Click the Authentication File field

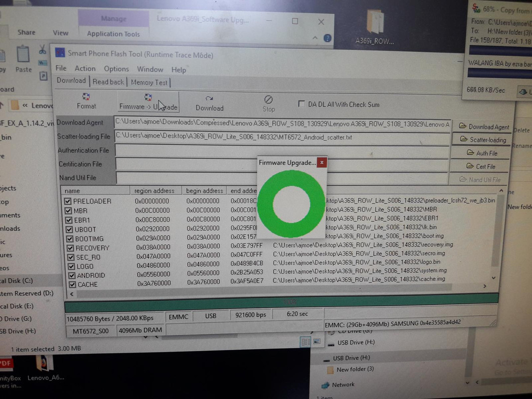pos(282,152)
